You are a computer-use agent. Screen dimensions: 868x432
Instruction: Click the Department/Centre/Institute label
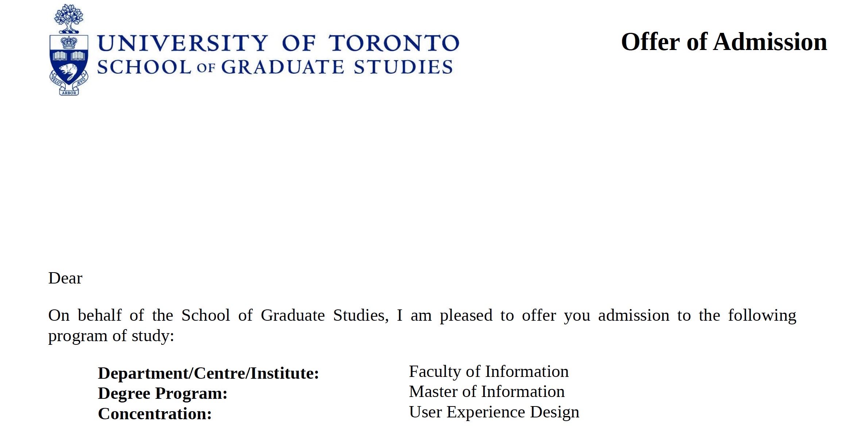pos(209,373)
